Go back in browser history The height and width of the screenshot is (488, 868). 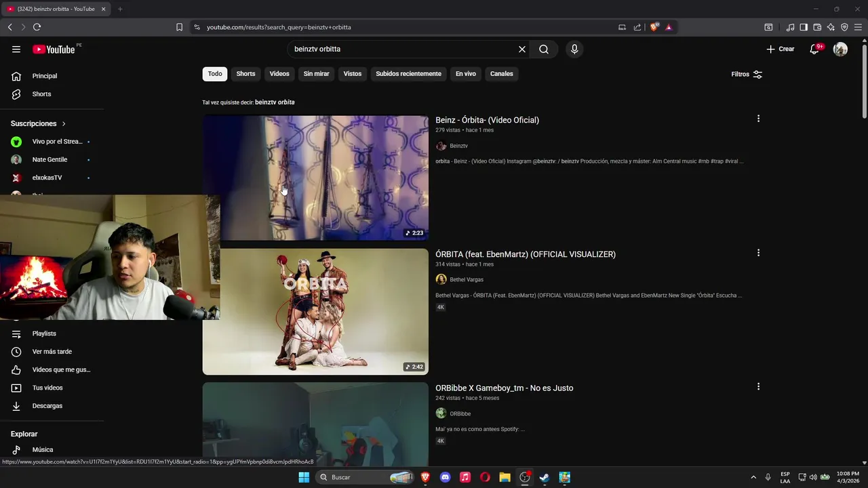10,27
